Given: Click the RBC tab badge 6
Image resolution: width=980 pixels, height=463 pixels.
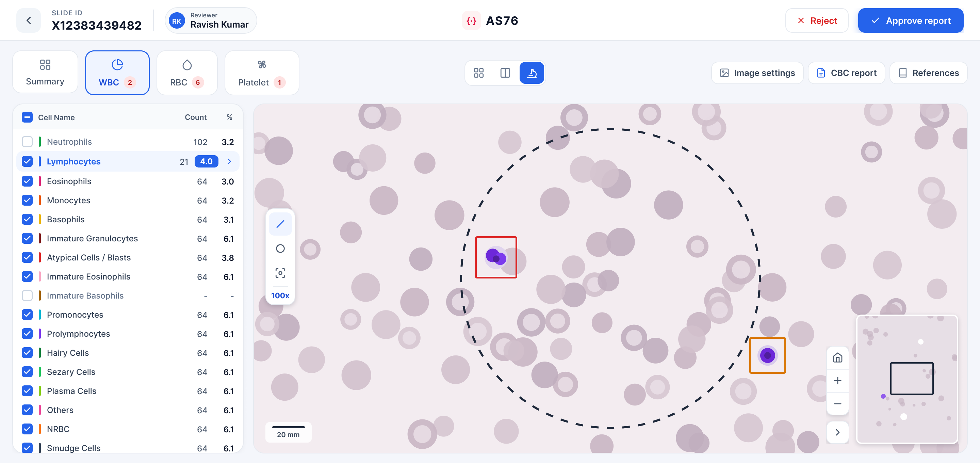Looking at the screenshot, I should tap(197, 82).
